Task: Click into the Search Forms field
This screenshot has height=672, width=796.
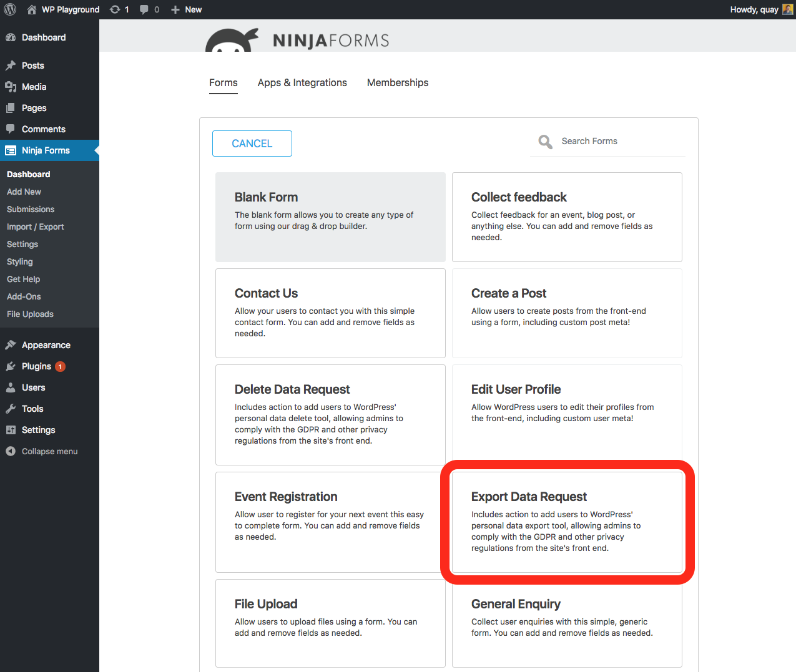Action: click(618, 141)
